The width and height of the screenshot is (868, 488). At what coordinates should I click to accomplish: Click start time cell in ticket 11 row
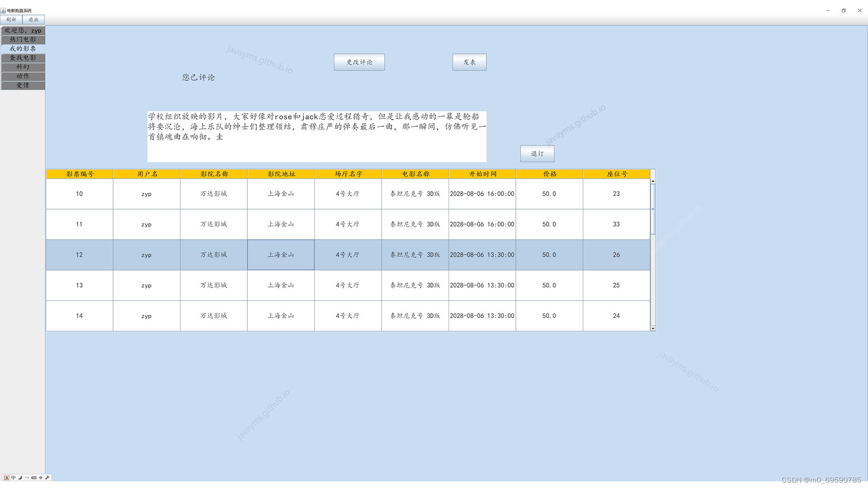pyautogui.click(x=482, y=224)
